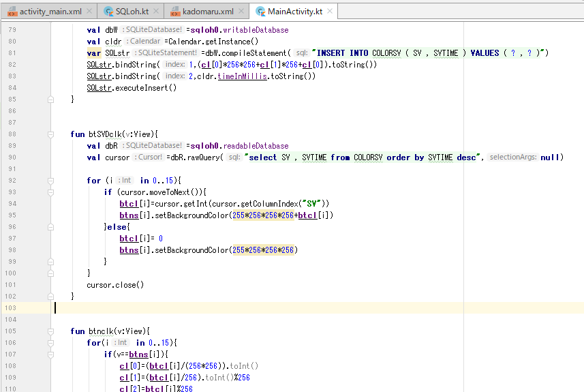The image size is (584, 392).
Task: Click the Cursor type hint on line 90
Action: (x=149, y=157)
